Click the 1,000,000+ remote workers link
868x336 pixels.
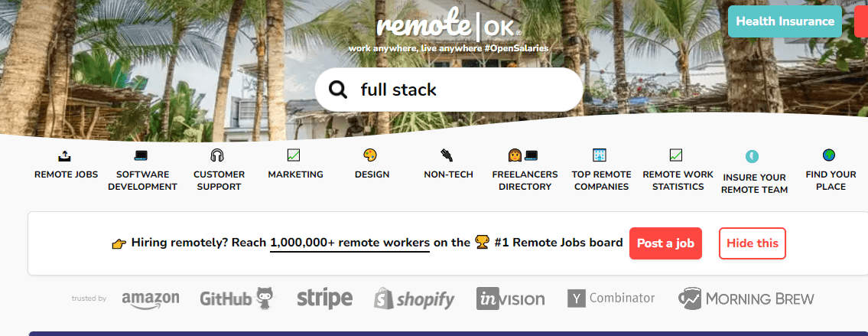(349, 243)
